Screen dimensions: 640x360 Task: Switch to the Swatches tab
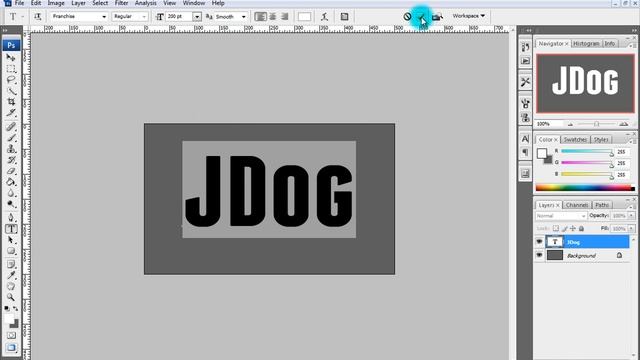point(575,140)
